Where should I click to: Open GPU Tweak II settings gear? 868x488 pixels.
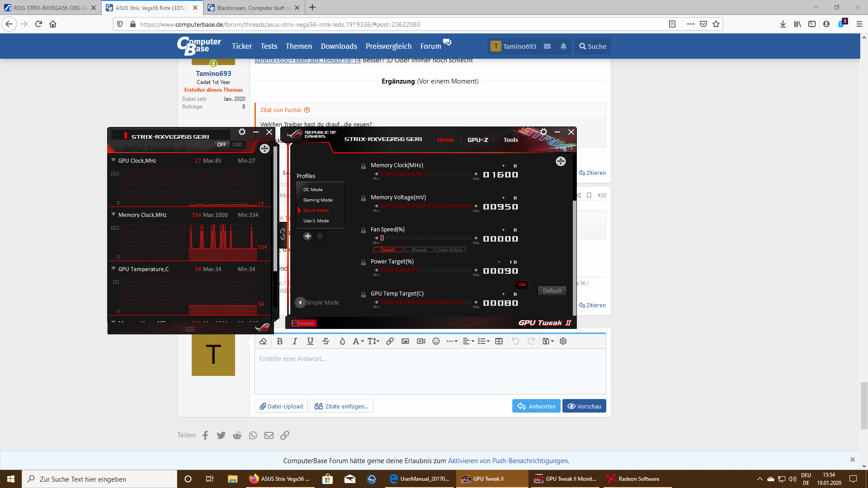(x=543, y=132)
